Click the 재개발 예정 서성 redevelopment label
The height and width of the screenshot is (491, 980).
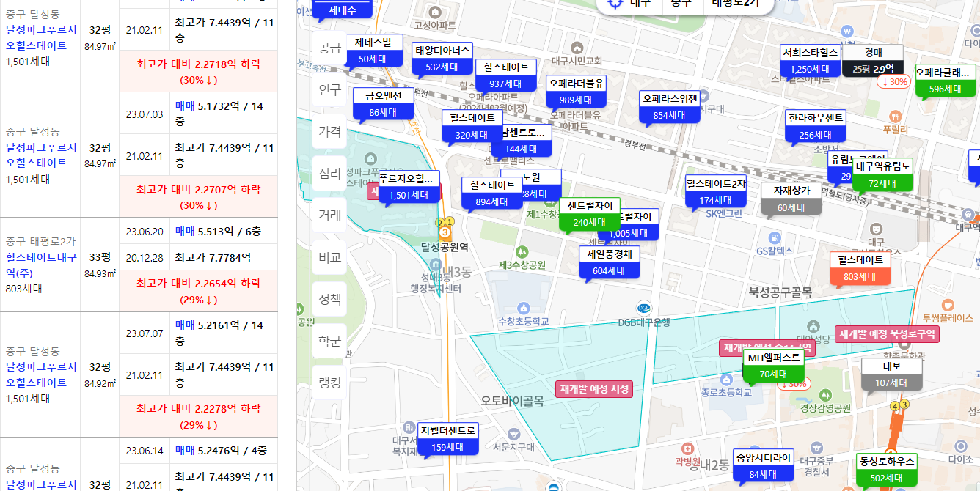click(594, 389)
